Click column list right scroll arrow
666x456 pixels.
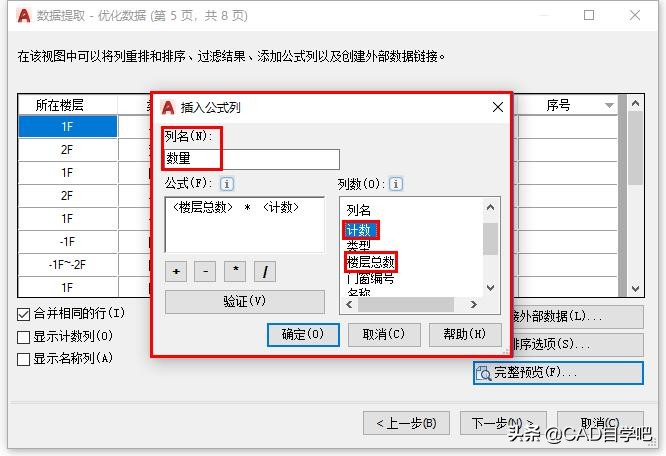click(474, 304)
